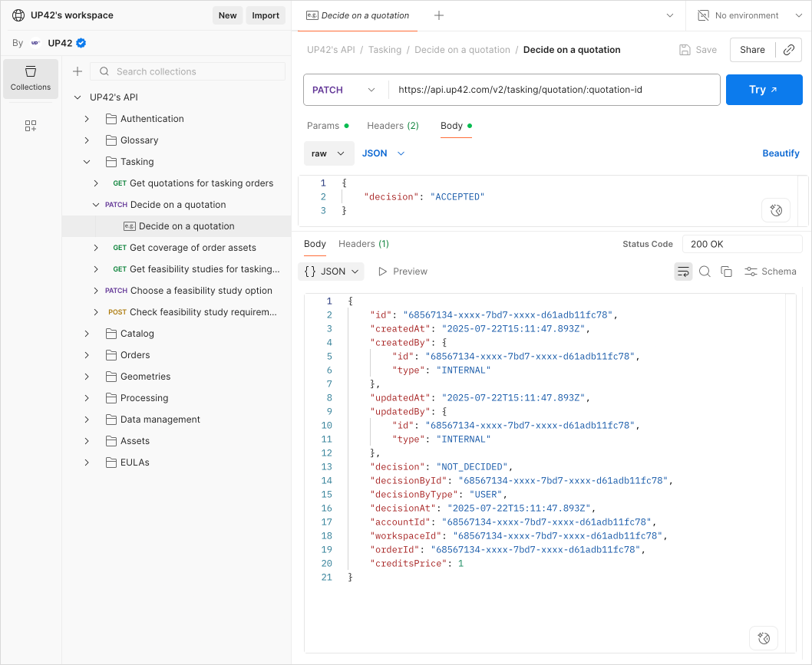Image resolution: width=812 pixels, height=665 pixels.
Task: Click the copy link icon next to Share
Action: tap(789, 50)
